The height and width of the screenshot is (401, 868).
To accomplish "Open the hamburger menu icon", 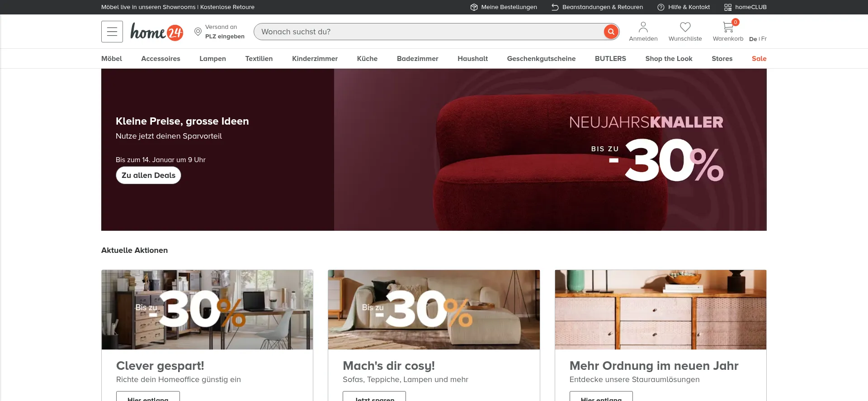I will click(x=112, y=32).
